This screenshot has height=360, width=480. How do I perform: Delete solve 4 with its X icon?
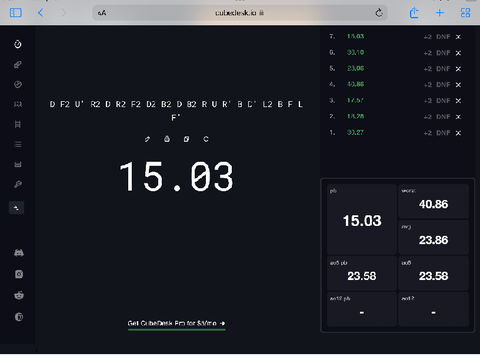(458, 85)
